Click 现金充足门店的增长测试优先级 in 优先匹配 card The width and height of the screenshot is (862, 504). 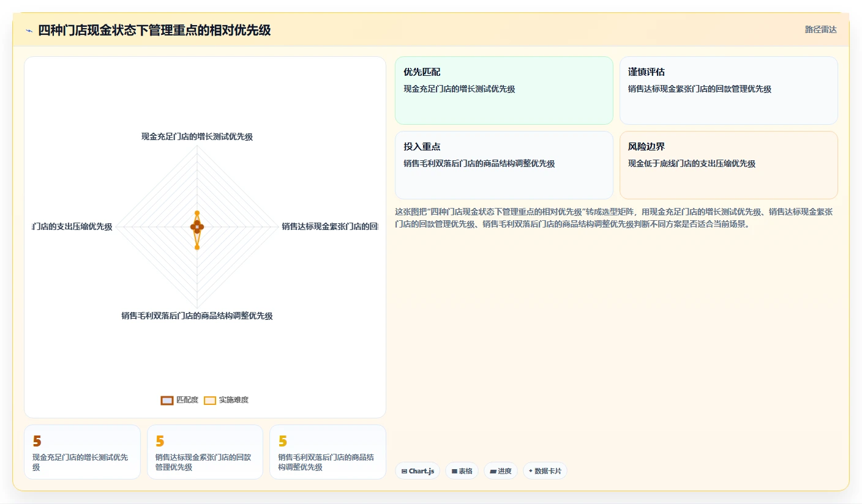click(459, 89)
